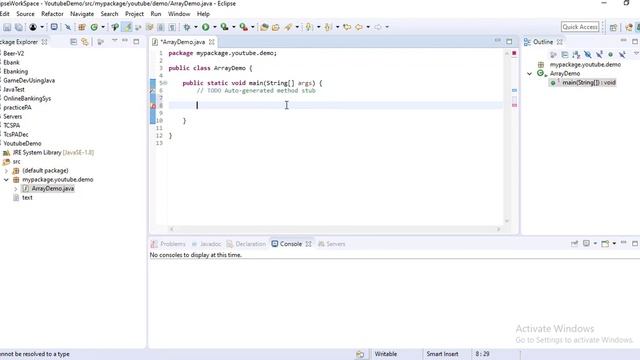Expand the ArrayDemo.java tree node
The image size is (640, 360).
(16, 189)
